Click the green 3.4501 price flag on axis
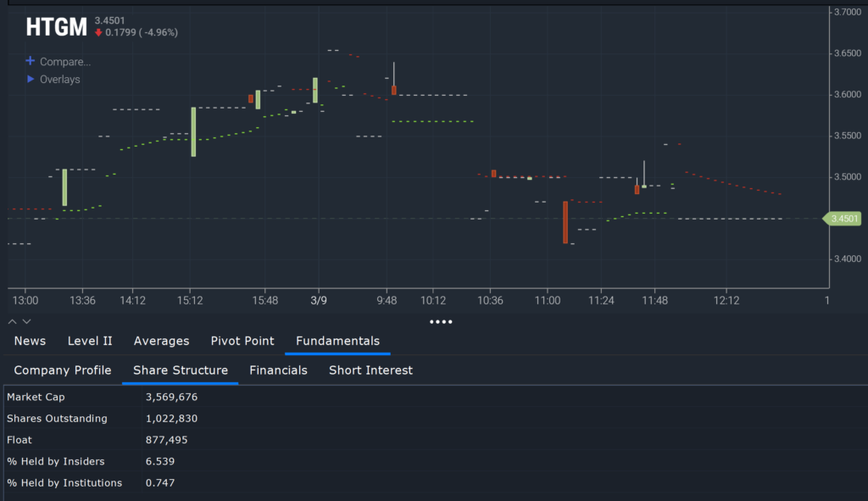This screenshot has width=868, height=501. pos(843,219)
